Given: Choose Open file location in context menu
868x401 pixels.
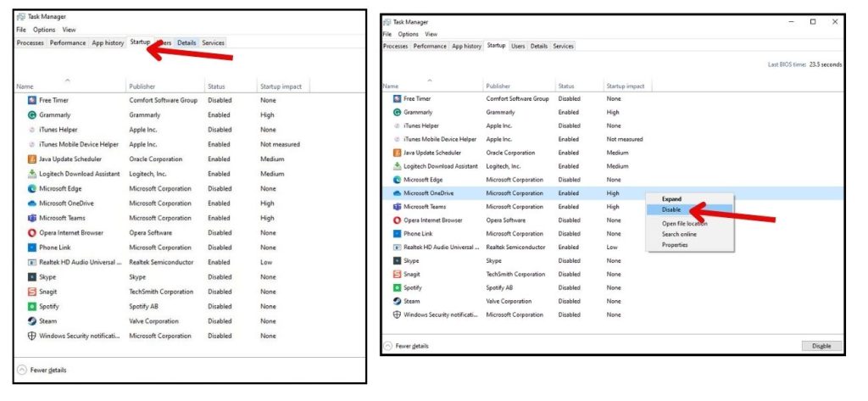Looking at the screenshot, I should pos(690,224).
